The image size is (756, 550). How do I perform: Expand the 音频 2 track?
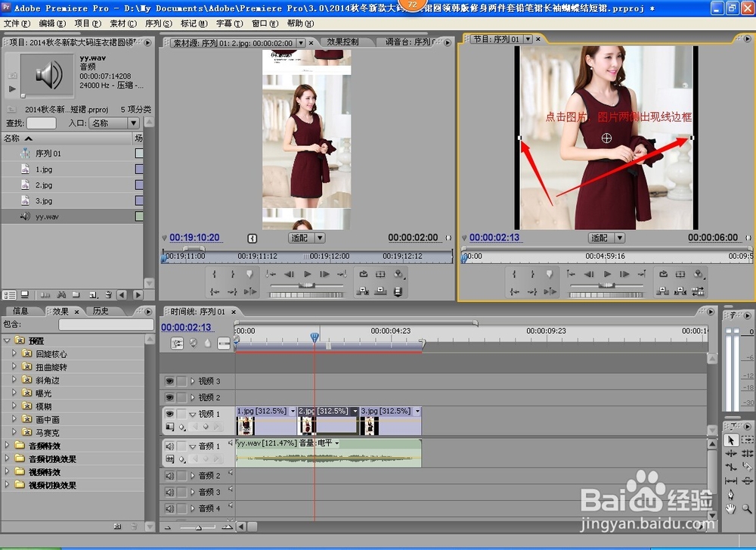click(192, 476)
